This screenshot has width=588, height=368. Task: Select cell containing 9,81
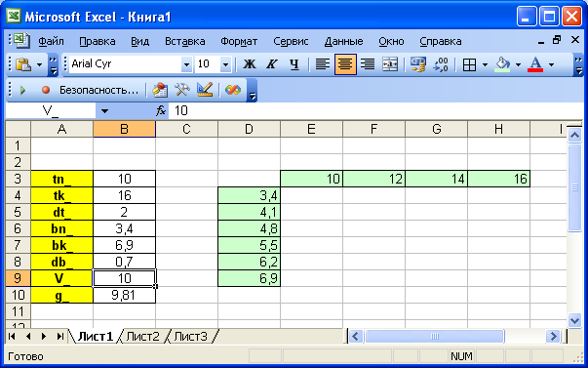point(124,296)
